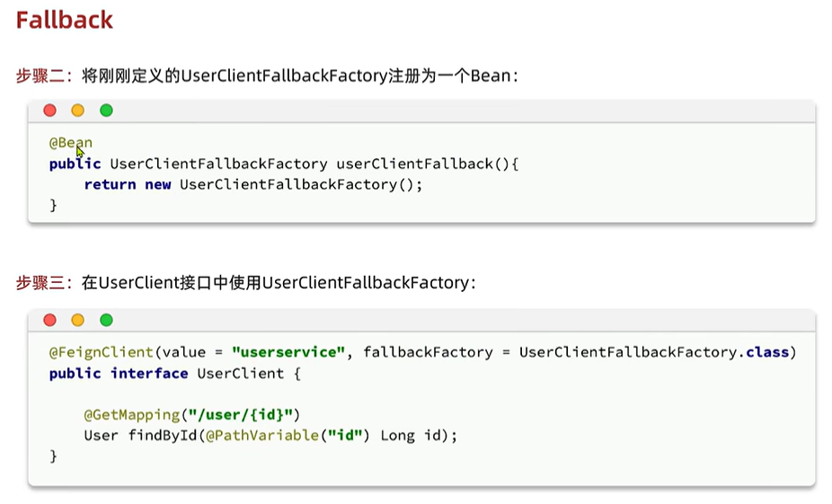Click the @GetMapping annotation

point(132,414)
